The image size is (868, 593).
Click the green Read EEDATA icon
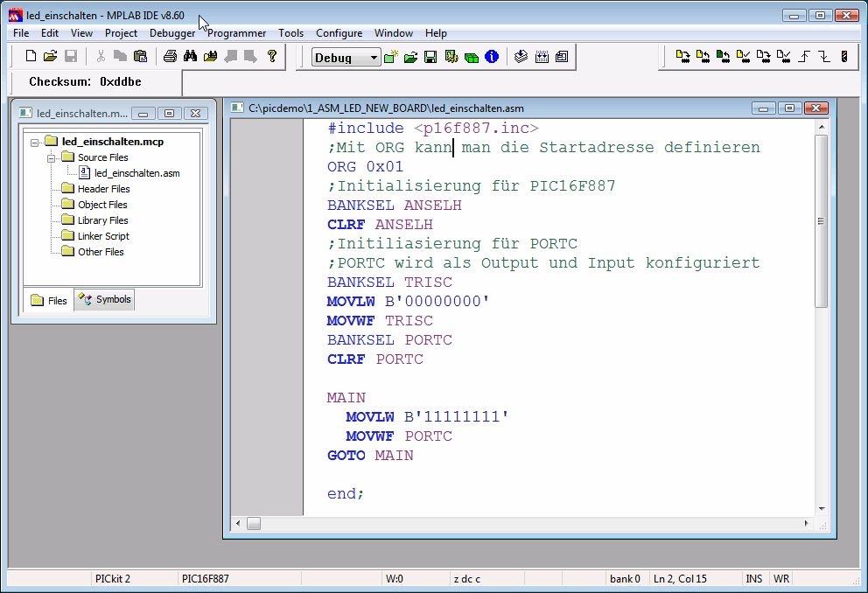[x=723, y=57]
